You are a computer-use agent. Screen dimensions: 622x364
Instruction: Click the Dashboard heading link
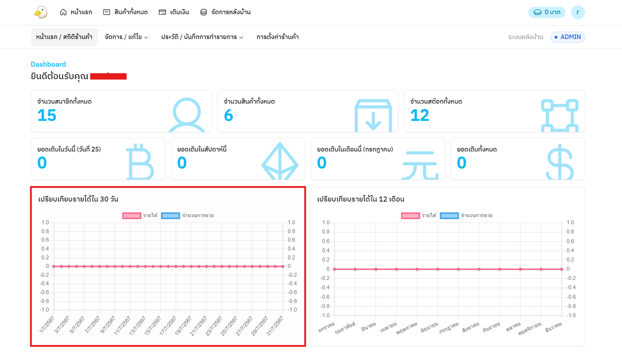tap(48, 64)
